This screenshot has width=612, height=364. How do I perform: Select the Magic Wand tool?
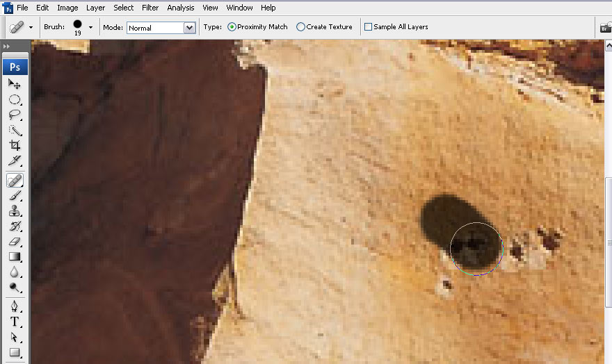coord(15,130)
